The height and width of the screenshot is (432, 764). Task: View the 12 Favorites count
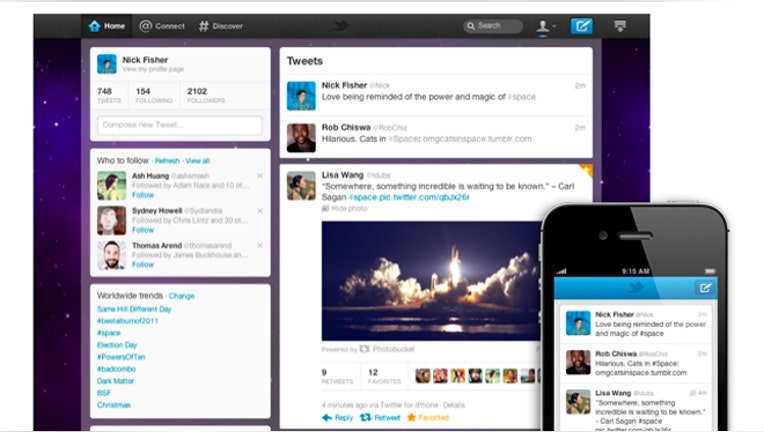point(384,376)
